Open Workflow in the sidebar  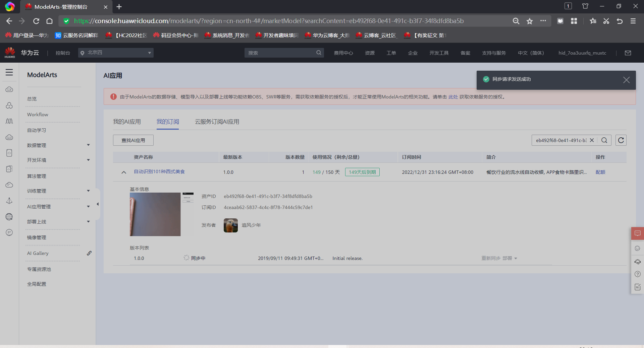[x=38, y=115]
